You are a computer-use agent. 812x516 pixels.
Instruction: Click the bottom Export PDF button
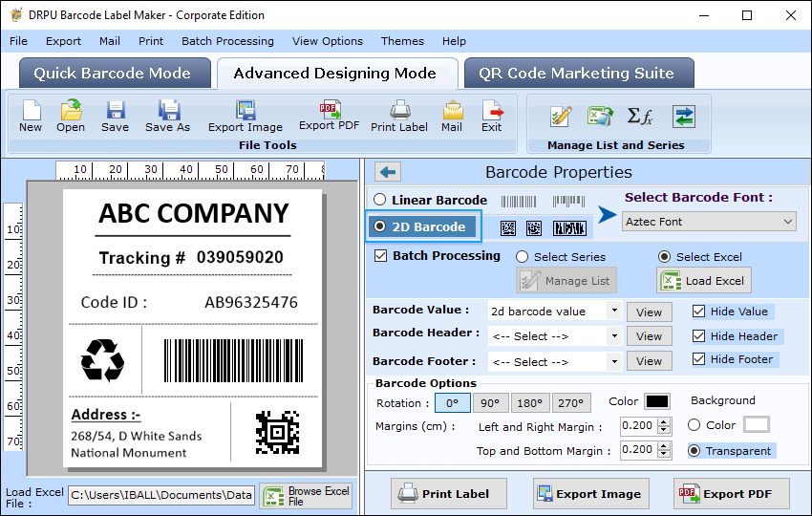(731, 494)
